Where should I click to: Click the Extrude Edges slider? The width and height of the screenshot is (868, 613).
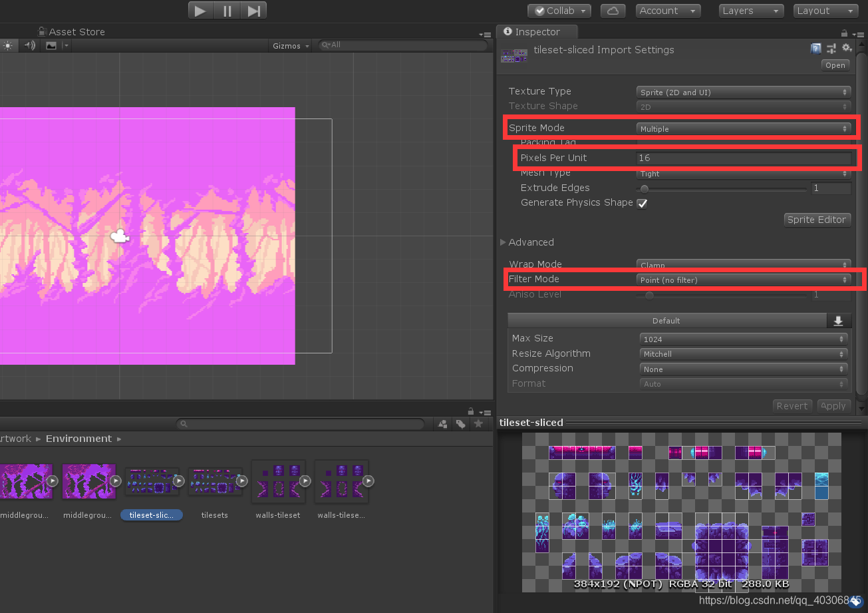(x=722, y=188)
